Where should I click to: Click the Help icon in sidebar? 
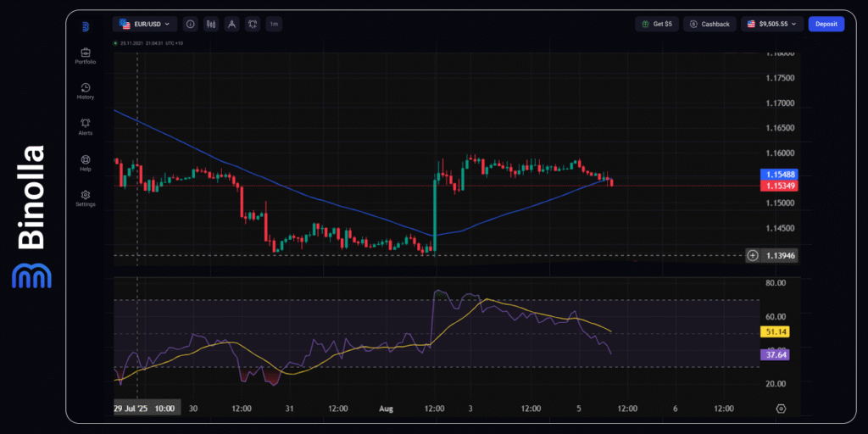[86, 162]
